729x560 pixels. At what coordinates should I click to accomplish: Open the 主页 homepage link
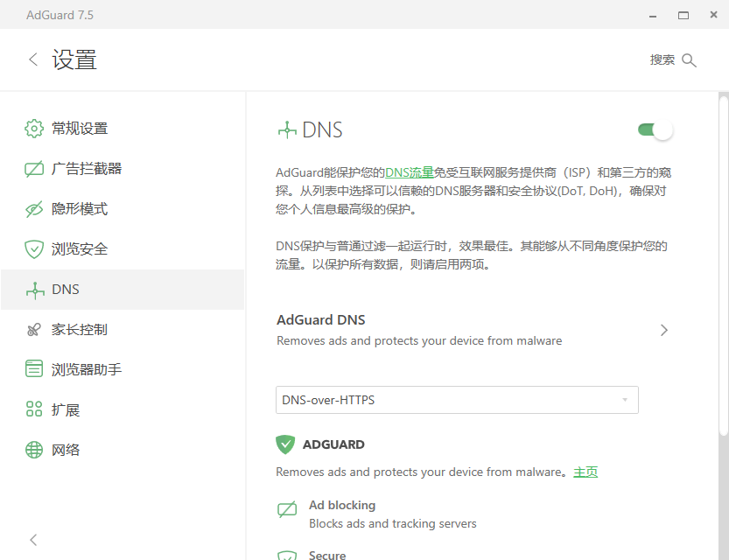point(585,472)
